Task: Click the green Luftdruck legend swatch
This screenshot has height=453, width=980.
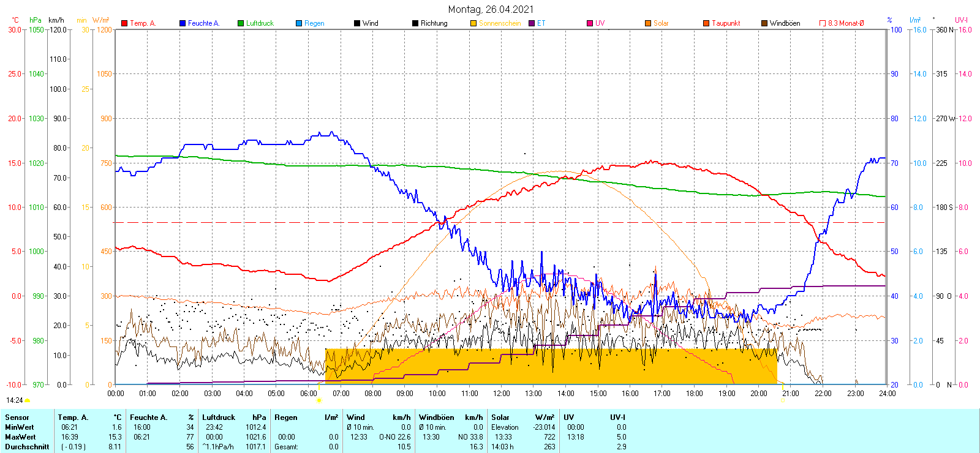Action: (241, 23)
